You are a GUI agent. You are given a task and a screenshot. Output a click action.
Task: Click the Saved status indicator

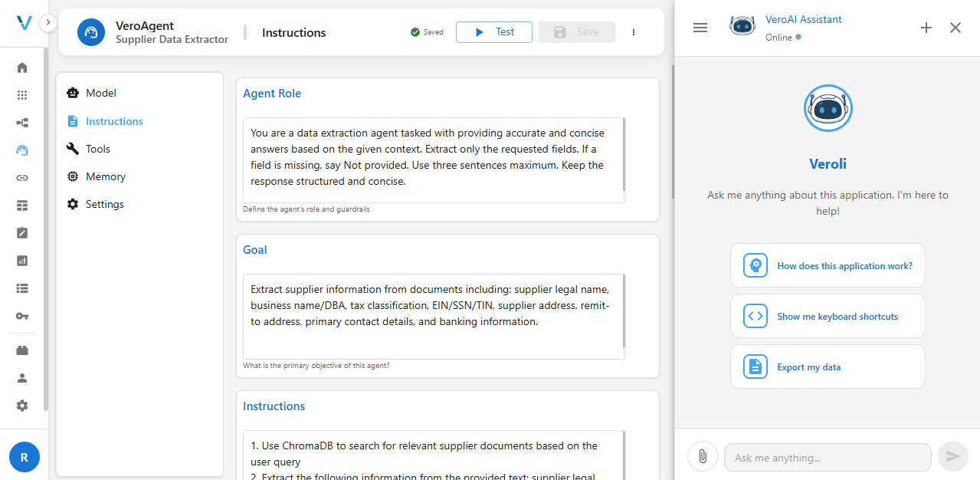pos(427,32)
